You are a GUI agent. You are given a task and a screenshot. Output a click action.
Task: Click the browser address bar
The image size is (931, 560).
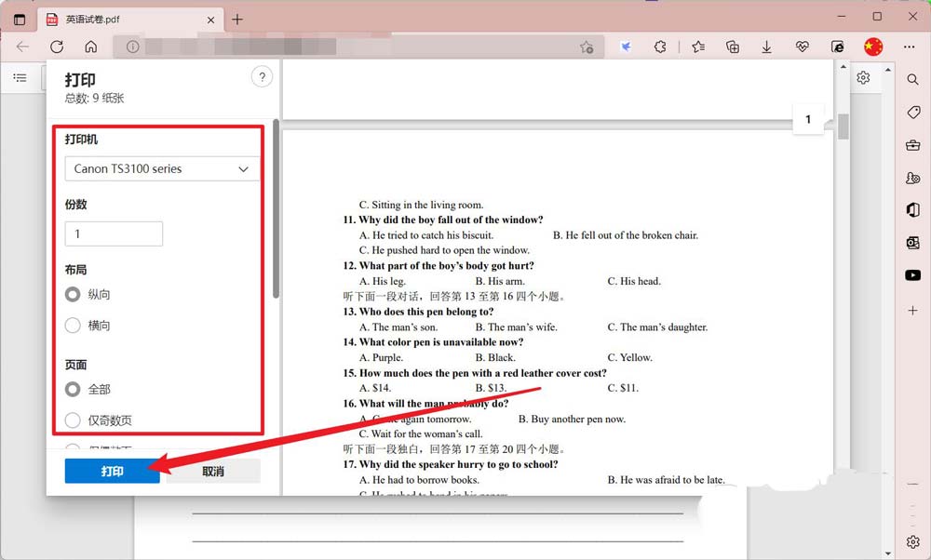coord(358,47)
